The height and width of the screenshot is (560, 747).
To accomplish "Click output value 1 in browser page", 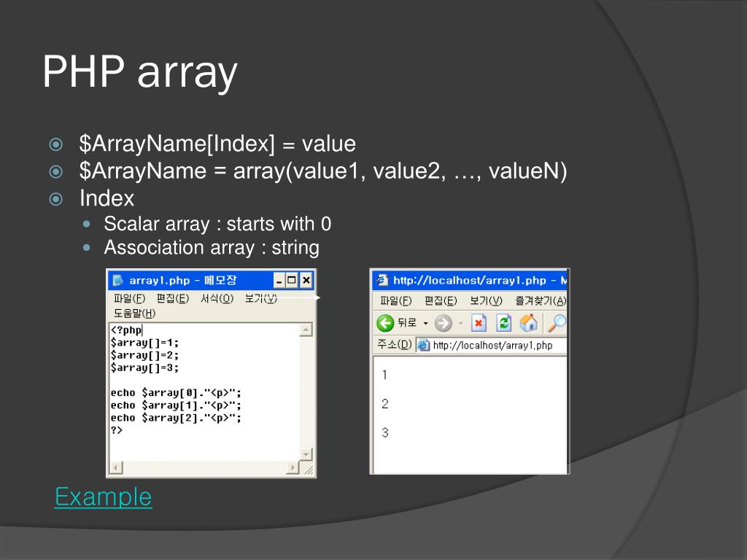I will [384, 376].
